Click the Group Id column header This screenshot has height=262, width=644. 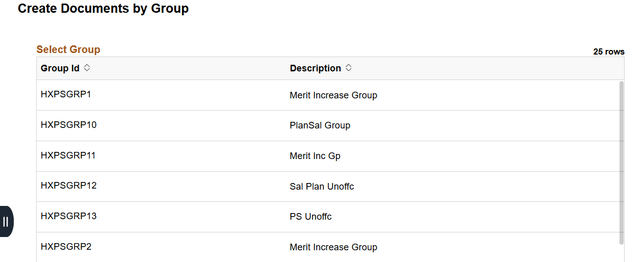(60, 68)
